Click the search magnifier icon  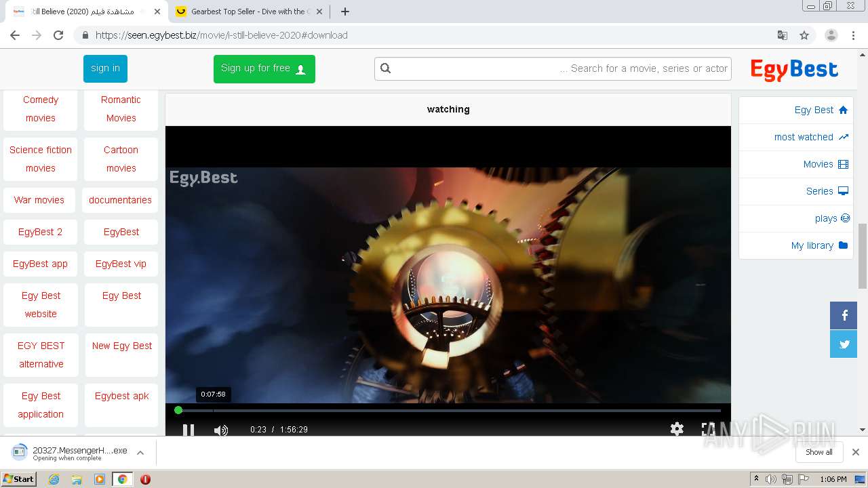(x=386, y=68)
